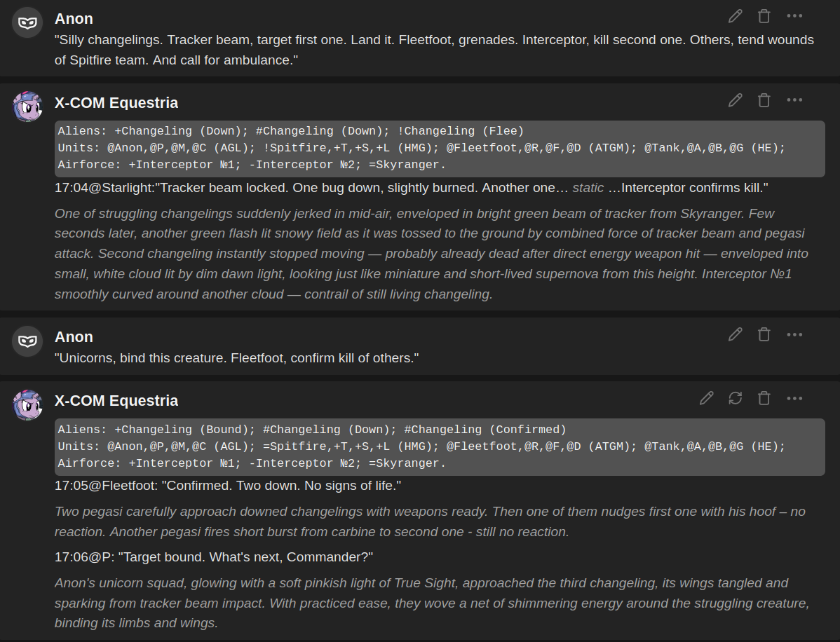This screenshot has width=840, height=642.
Task: Edit Anon's first message with pencil icon
Action: click(736, 16)
